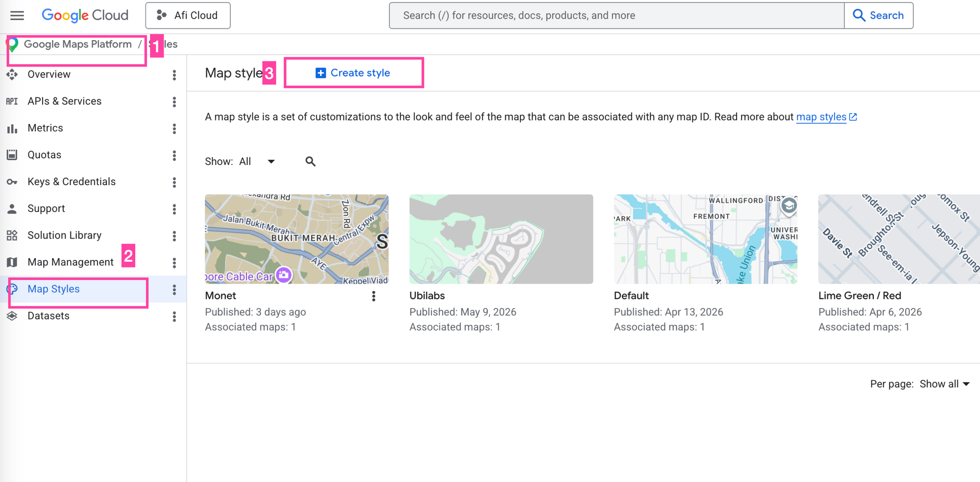
Task: Open more options for APIs & Services
Action: (174, 102)
